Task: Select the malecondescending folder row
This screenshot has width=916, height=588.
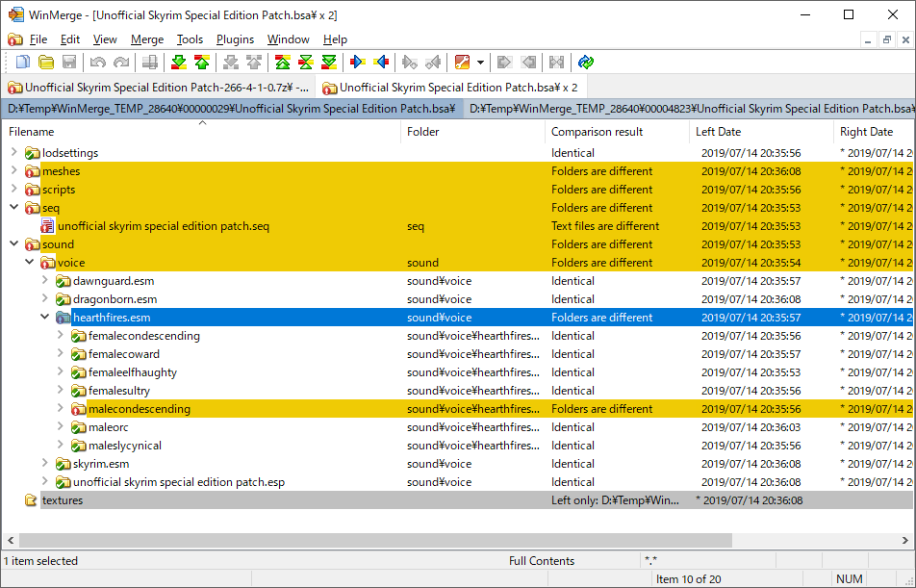Action: (140, 409)
